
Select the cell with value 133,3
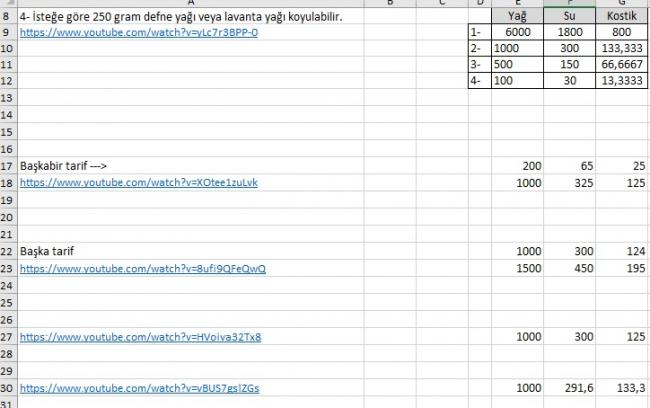click(622, 388)
